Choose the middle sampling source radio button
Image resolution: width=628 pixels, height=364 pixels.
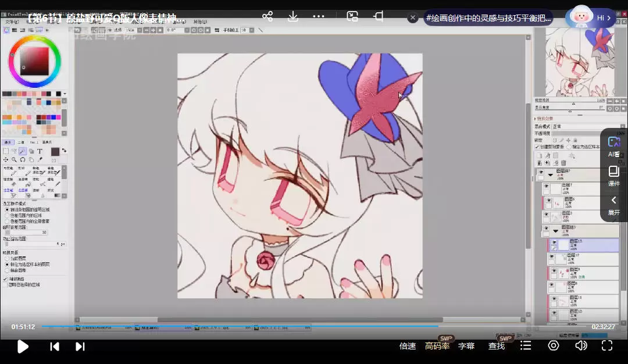[x=7, y=265]
